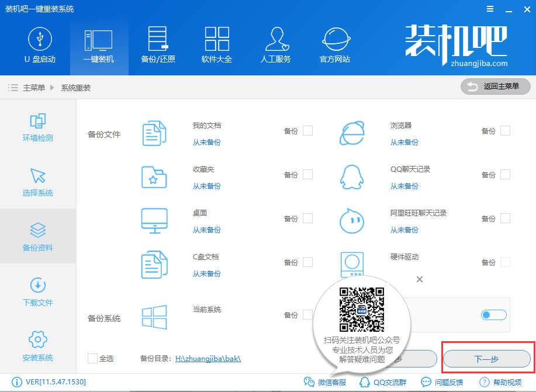This screenshot has width=536, height=392.
Task: Click the 浏览器 IE icon
Action: pyautogui.click(x=352, y=133)
